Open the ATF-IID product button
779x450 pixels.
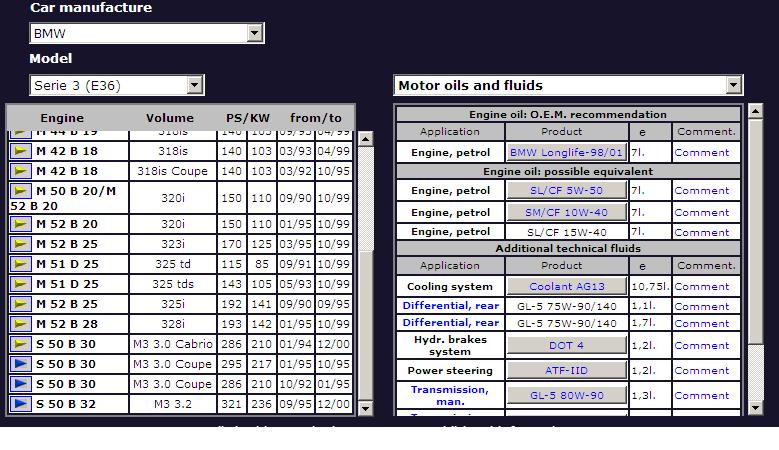click(x=566, y=370)
